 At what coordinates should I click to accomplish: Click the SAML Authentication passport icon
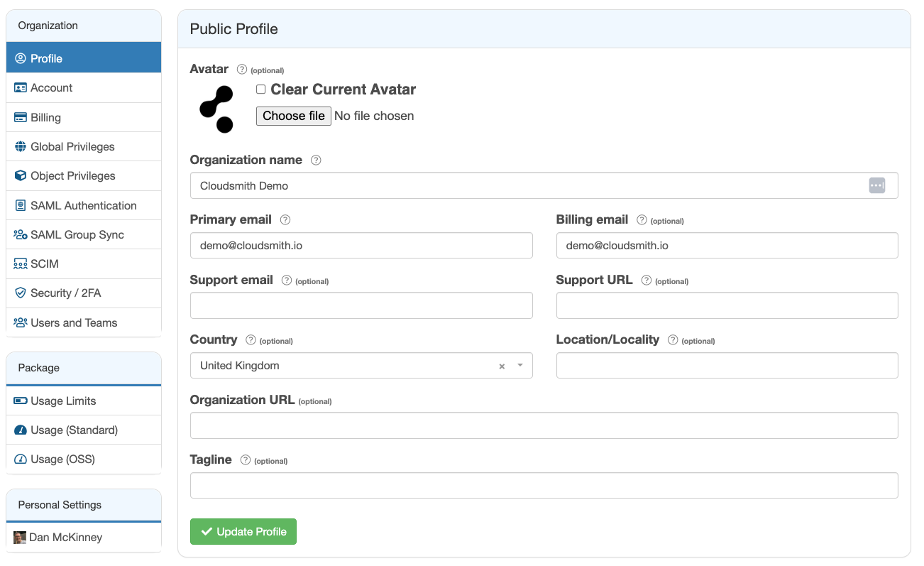[x=20, y=206]
